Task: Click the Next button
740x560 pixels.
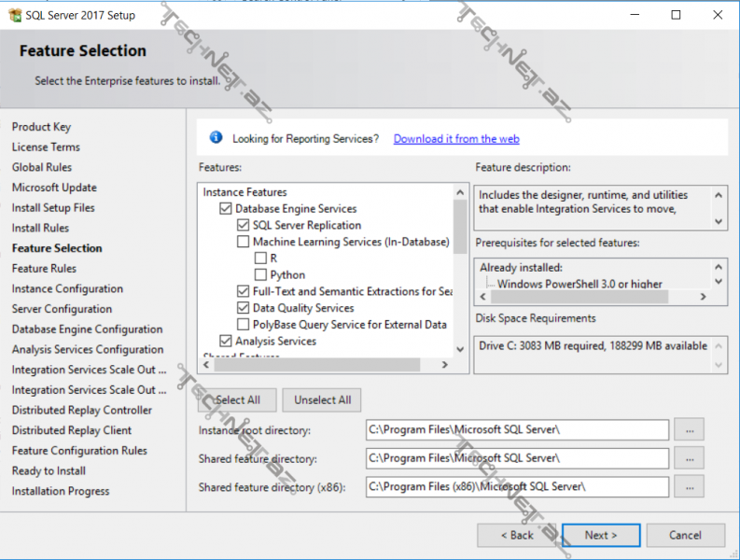Action: (x=600, y=535)
